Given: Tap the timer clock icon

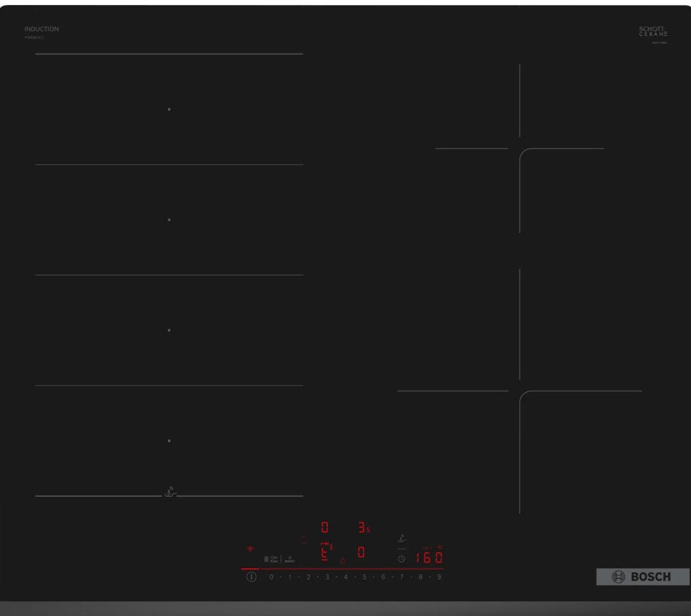Looking at the screenshot, I should [x=401, y=558].
